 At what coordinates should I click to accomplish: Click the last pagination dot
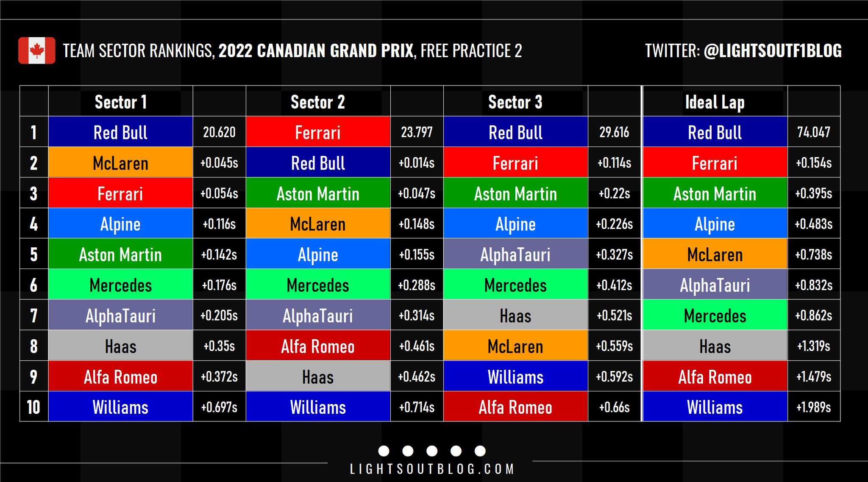pos(480,451)
